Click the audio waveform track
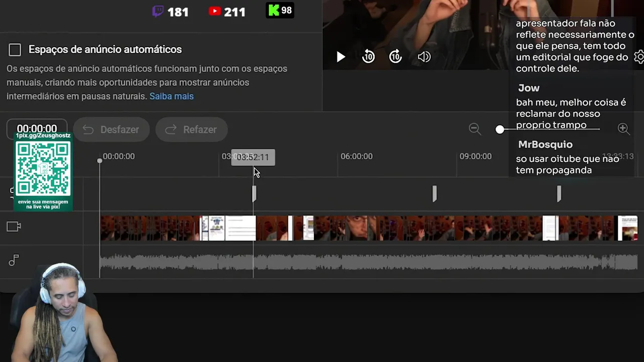The width and height of the screenshot is (644, 362). point(369,262)
